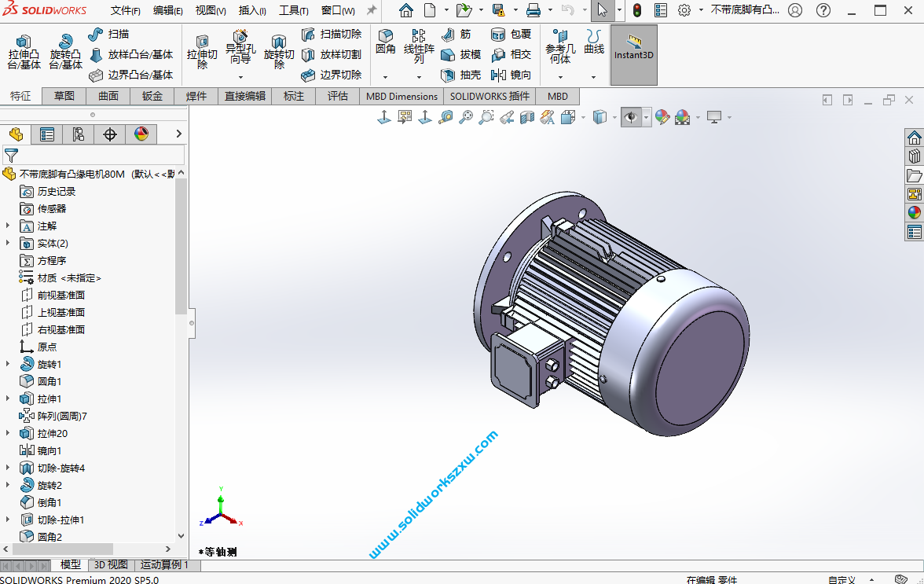Select the 拉伸凸台/基体 (Extruded Boss) tool

coord(24,47)
